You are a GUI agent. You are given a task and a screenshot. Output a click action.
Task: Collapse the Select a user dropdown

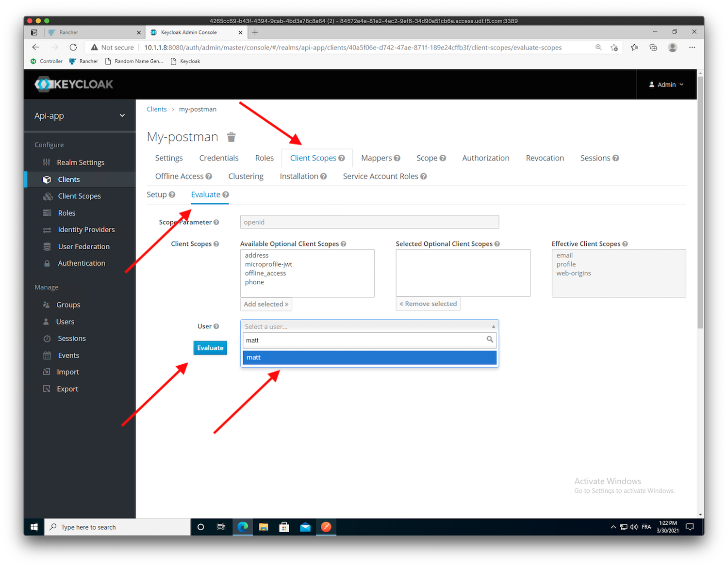click(493, 326)
